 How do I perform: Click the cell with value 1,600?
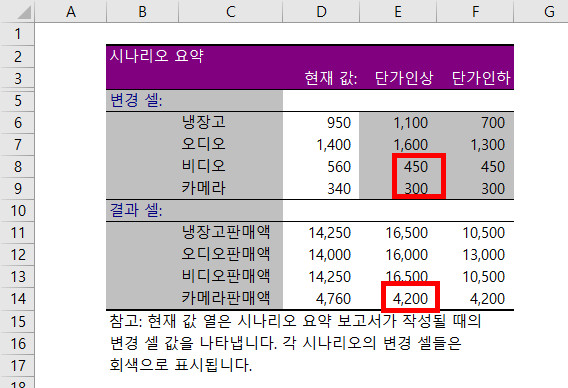pyautogui.click(x=398, y=145)
